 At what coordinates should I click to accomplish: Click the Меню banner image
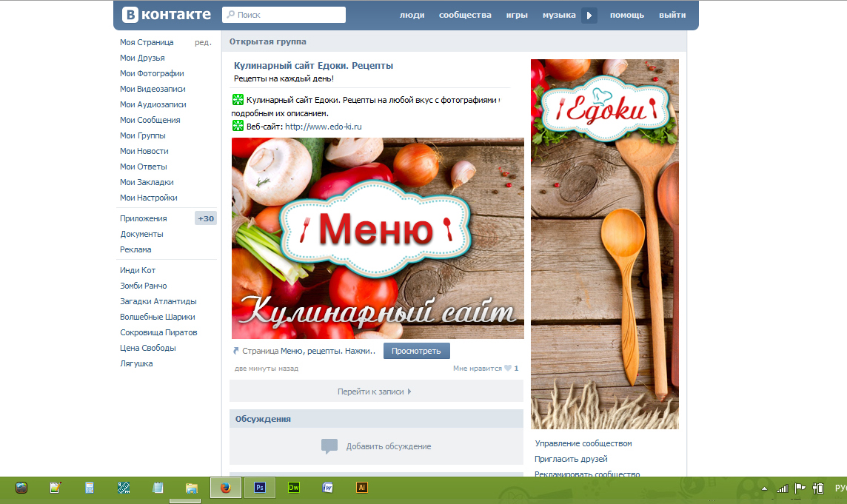[x=378, y=238]
